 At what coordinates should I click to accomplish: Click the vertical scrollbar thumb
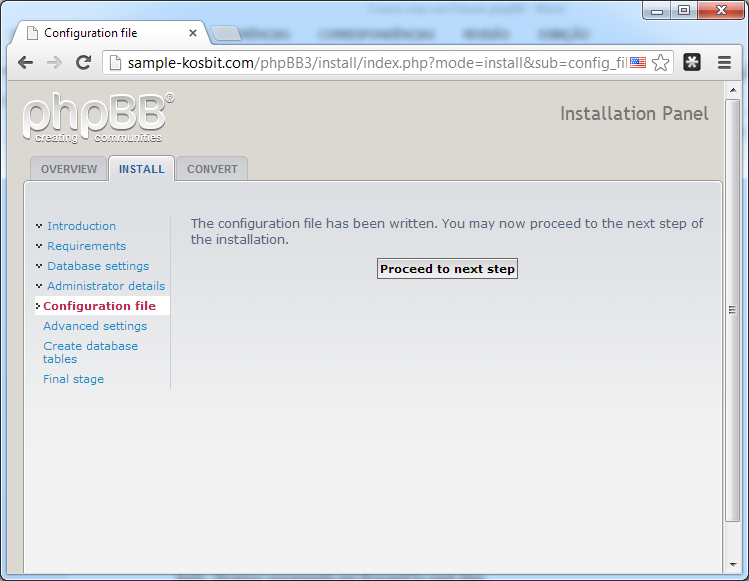click(732, 310)
